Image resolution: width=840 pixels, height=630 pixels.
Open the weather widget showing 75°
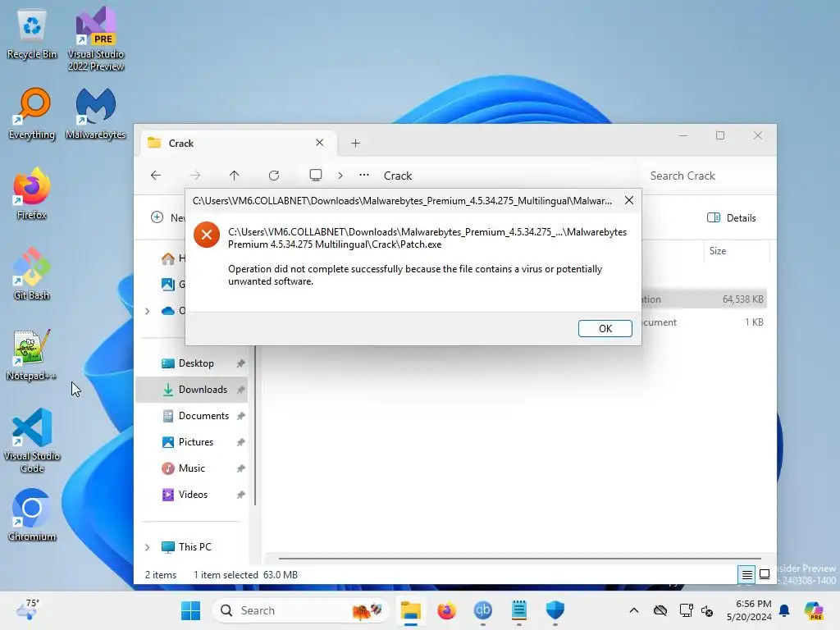pos(28,610)
